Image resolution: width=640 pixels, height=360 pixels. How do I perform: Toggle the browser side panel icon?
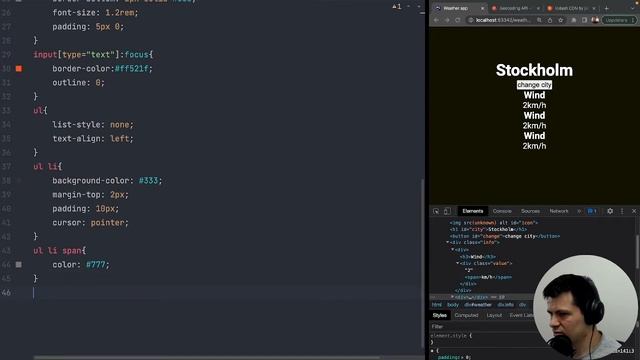(x=584, y=20)
